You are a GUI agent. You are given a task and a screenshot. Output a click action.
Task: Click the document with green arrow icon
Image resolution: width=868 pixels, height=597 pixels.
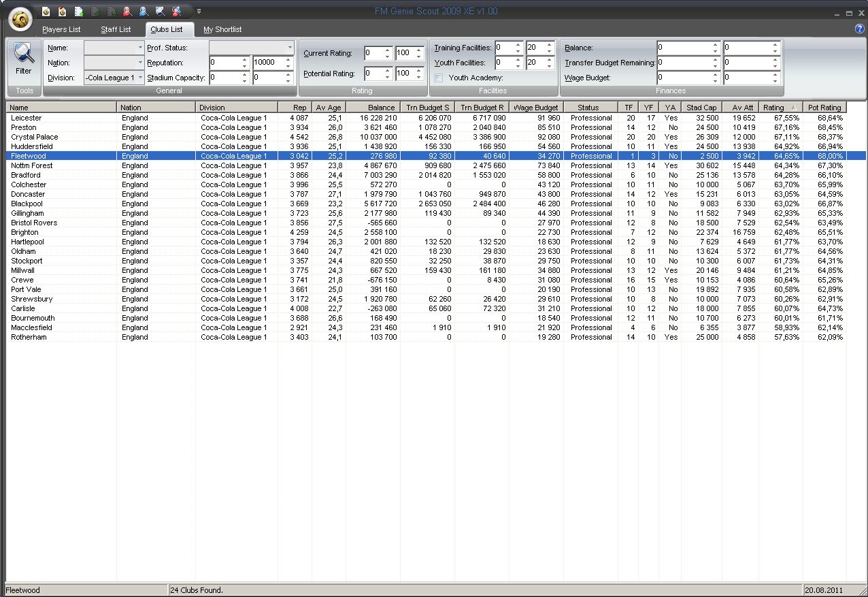pyautogui.click(x=79, y=12)
